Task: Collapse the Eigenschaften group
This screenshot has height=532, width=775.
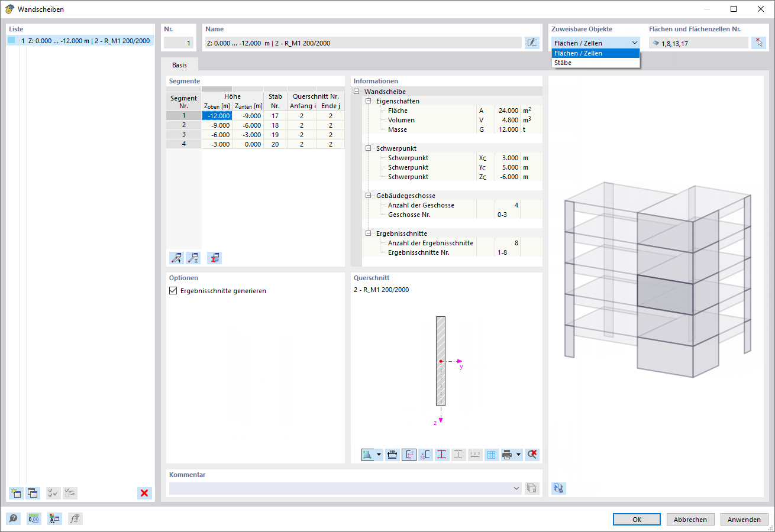Action: pyautogui.click(x=368, y=101)
